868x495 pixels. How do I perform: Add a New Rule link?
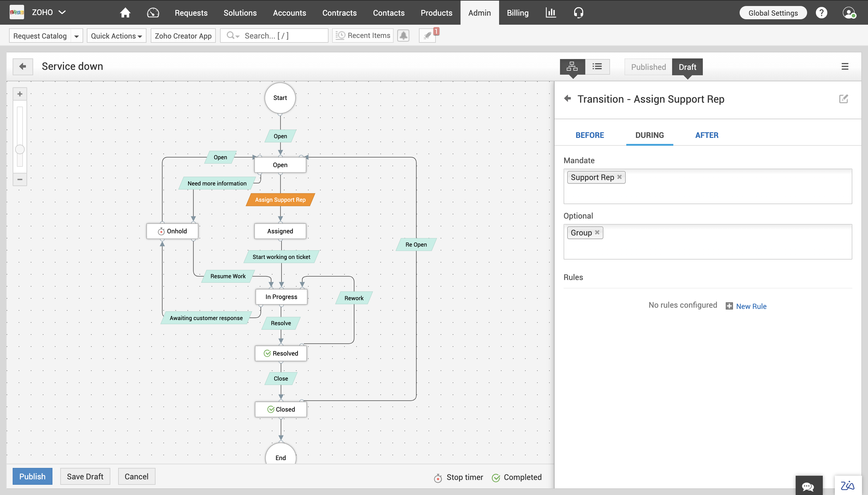tap(751, 306)
